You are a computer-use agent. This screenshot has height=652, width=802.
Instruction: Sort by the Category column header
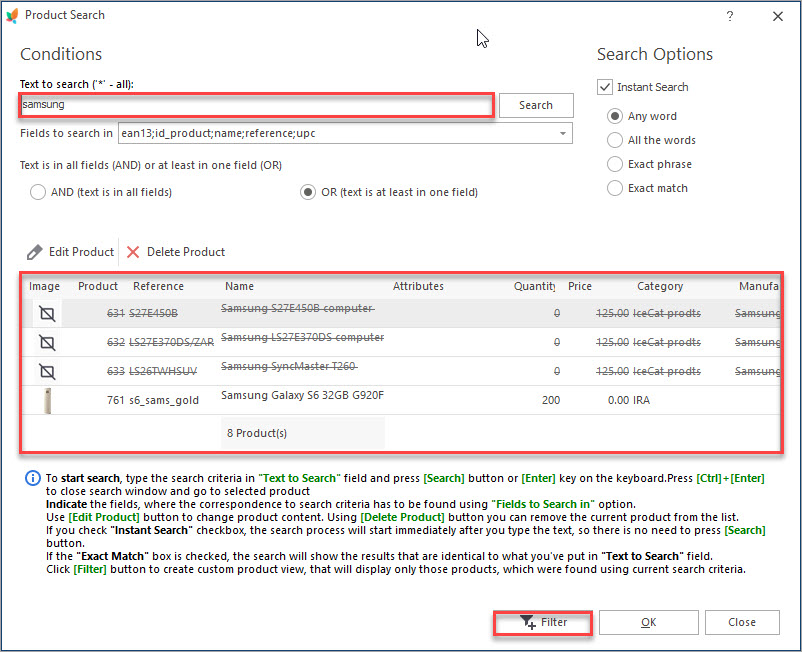(x=660, y=286)
